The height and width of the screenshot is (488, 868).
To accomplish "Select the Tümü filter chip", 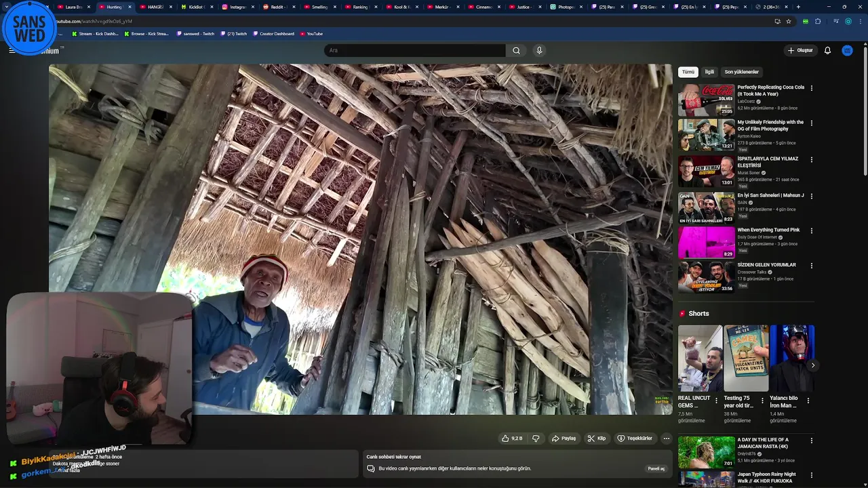I will click(x=688, y=72).
